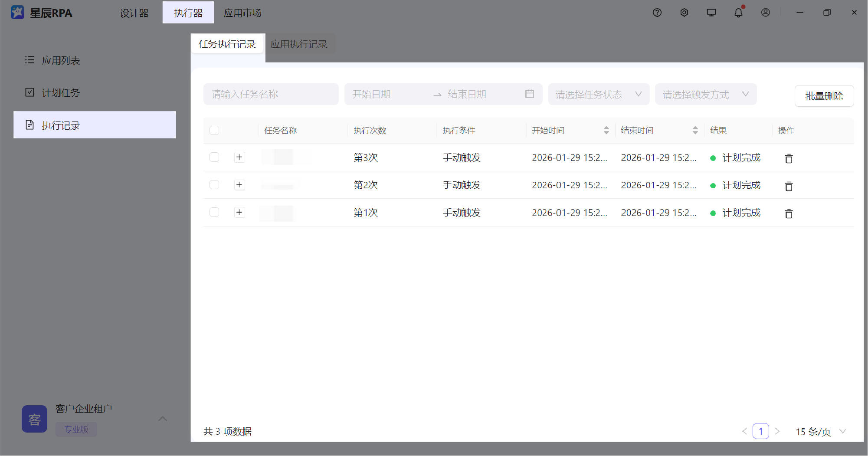Sort by 开始时间 column sorter arrows
The image size is (868, 456).
pos(606,130)
